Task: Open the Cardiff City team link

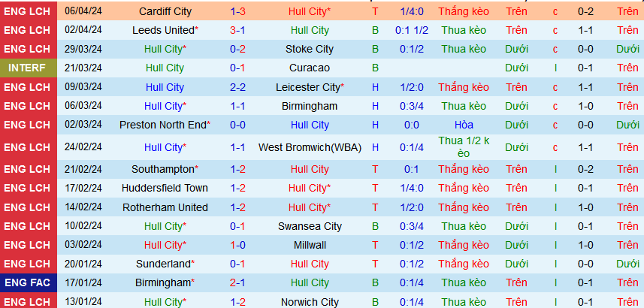Action: [x=165, y=12]
